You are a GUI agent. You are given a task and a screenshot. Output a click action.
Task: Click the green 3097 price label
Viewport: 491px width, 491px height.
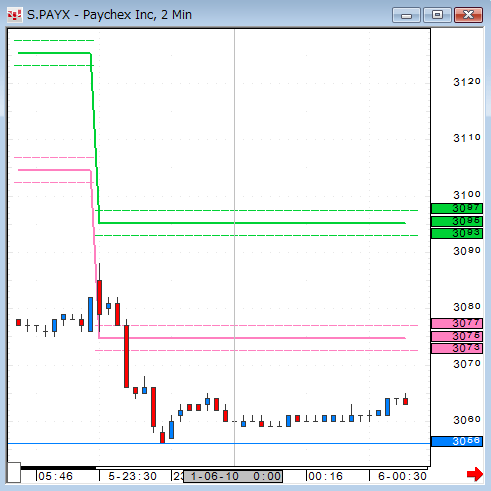(x=457, y=209)
